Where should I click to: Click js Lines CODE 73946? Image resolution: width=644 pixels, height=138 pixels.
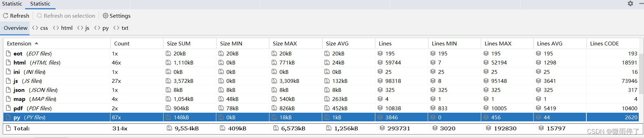click(x=629, y=81)
